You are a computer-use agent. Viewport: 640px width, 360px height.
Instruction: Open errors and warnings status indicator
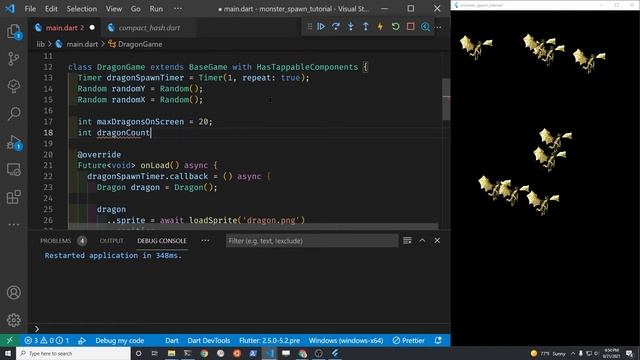click(47, 340)
